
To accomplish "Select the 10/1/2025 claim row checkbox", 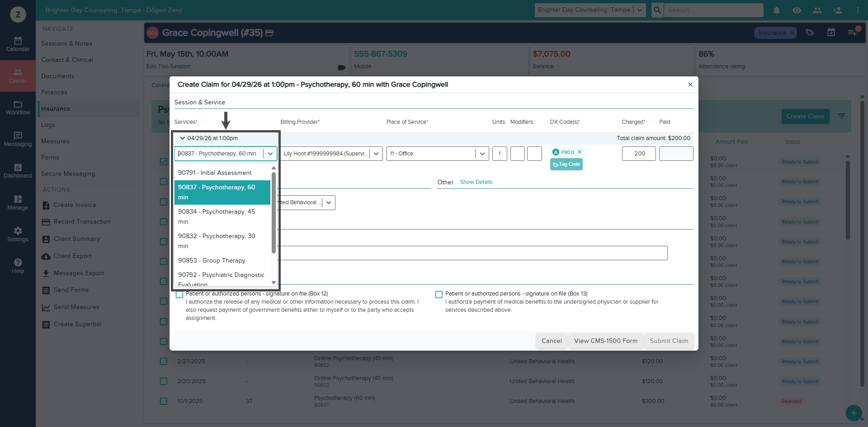I will [x=164, y=401].
